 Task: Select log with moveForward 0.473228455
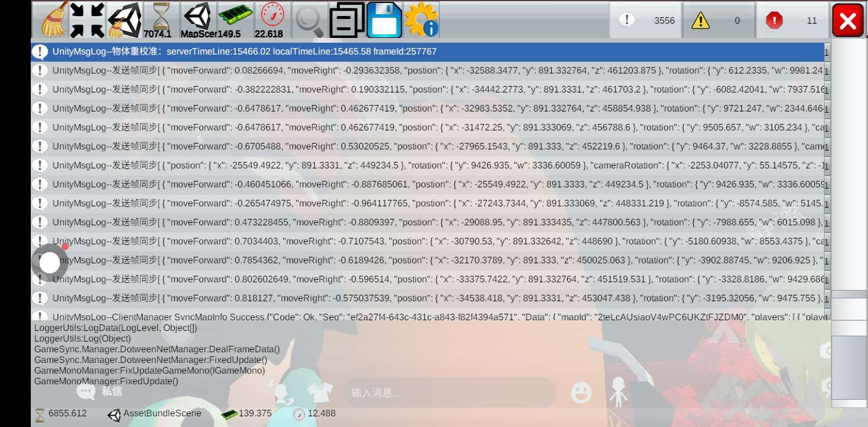(428, 222)
